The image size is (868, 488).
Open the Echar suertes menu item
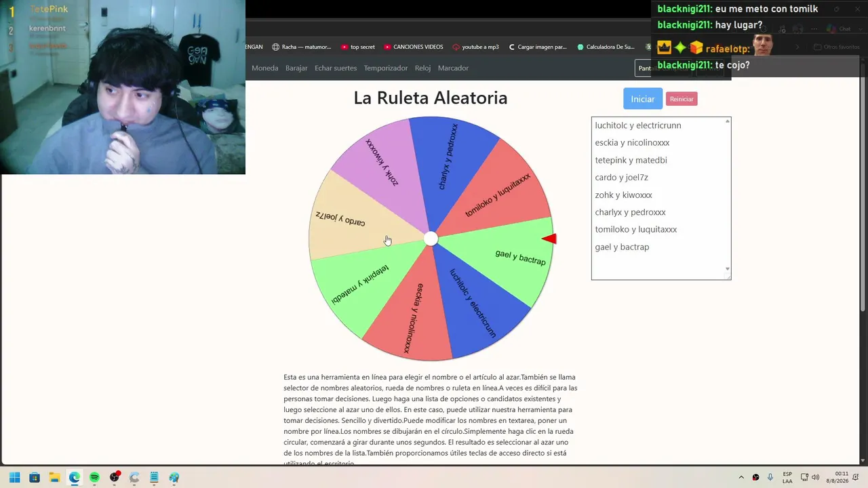336,68
